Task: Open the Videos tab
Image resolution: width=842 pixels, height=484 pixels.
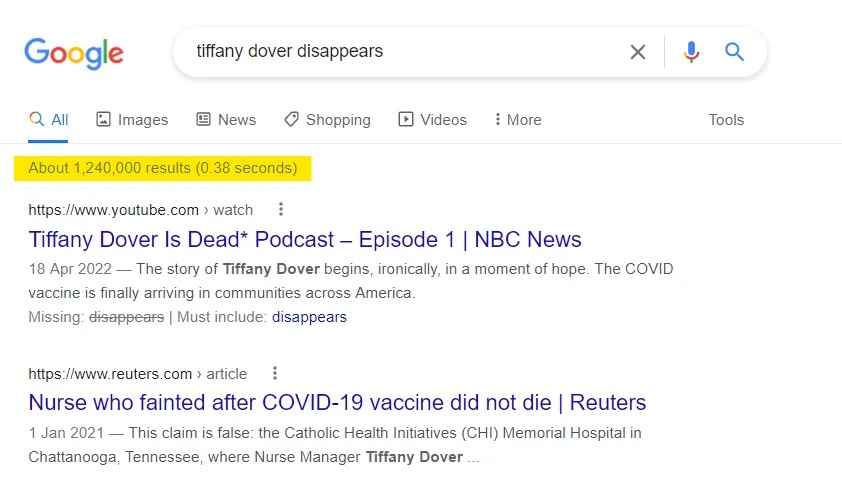Action: tap(432, 120)
